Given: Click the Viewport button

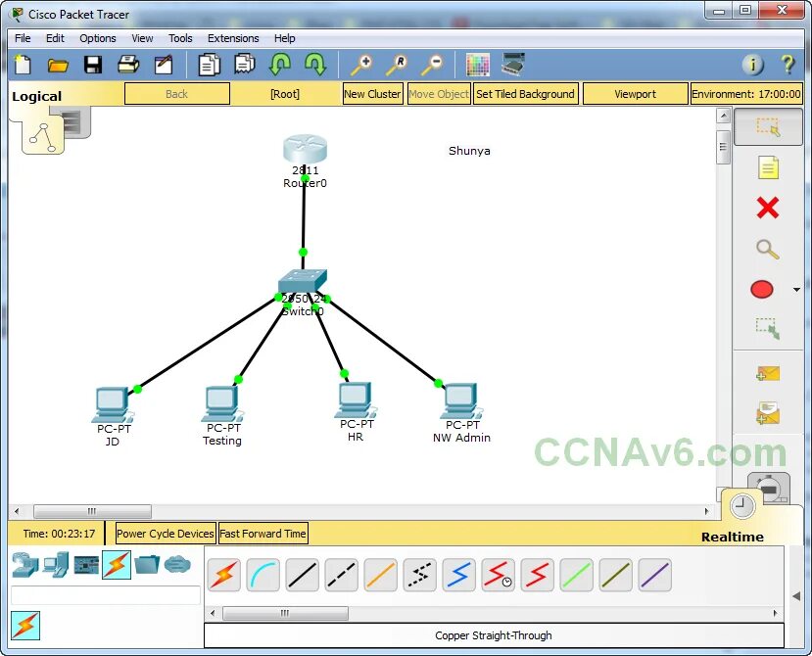Looking at the screenshot, I should pyautogui.click(x=635, y=94).
